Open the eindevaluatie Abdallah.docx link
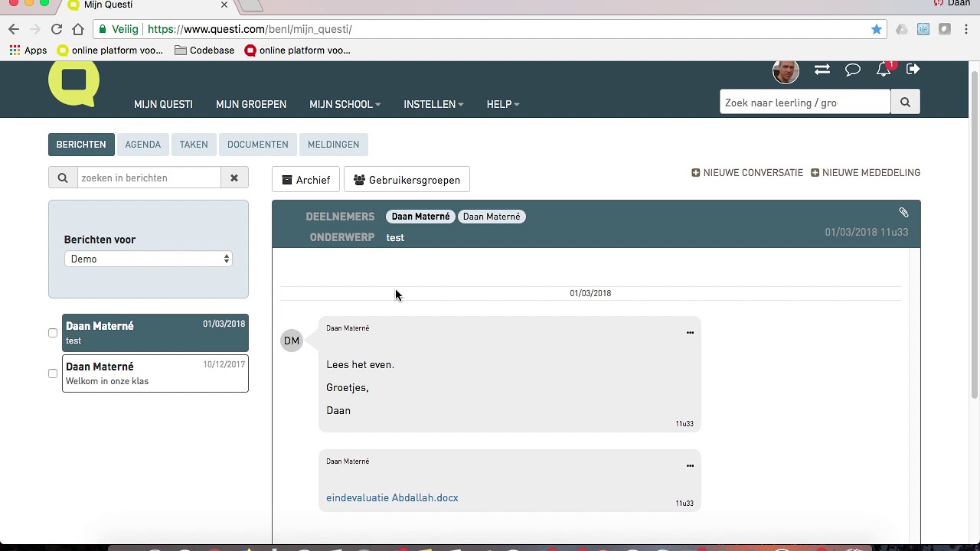The height and width of the screenshot is (551, 980). click(x=392, y=497)
